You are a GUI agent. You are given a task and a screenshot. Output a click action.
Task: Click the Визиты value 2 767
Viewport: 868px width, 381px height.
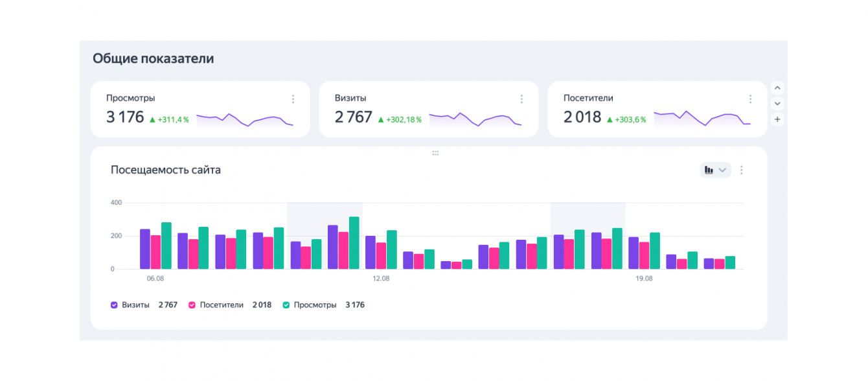pos(354,117)
